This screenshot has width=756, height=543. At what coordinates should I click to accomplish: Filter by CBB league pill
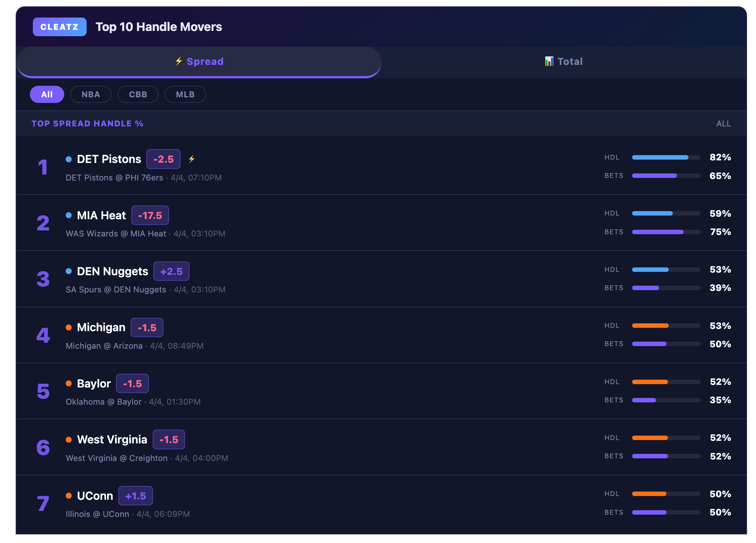pyautogui.click(x=138, y=94)
